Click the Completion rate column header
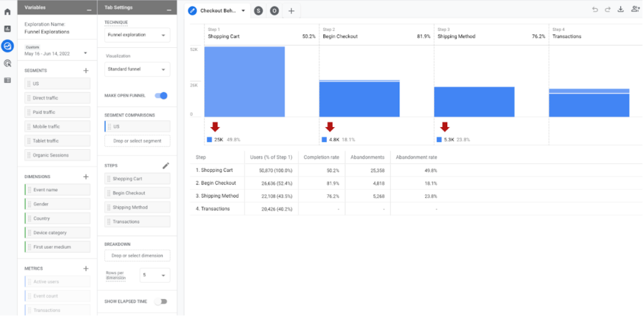 click(x=321, y=157)
